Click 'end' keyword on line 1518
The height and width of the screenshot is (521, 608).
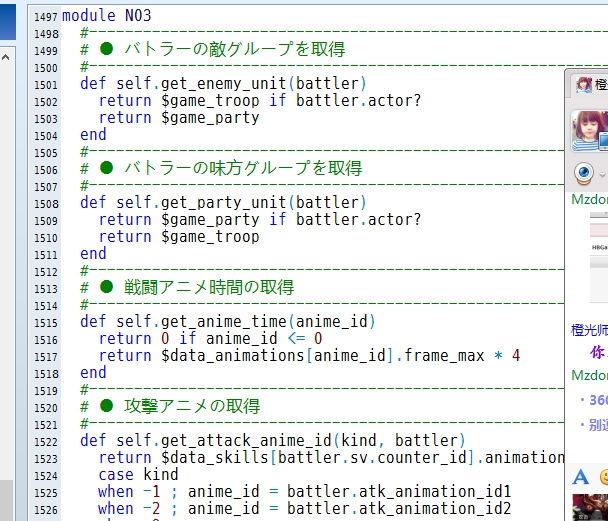coord(93,373)
